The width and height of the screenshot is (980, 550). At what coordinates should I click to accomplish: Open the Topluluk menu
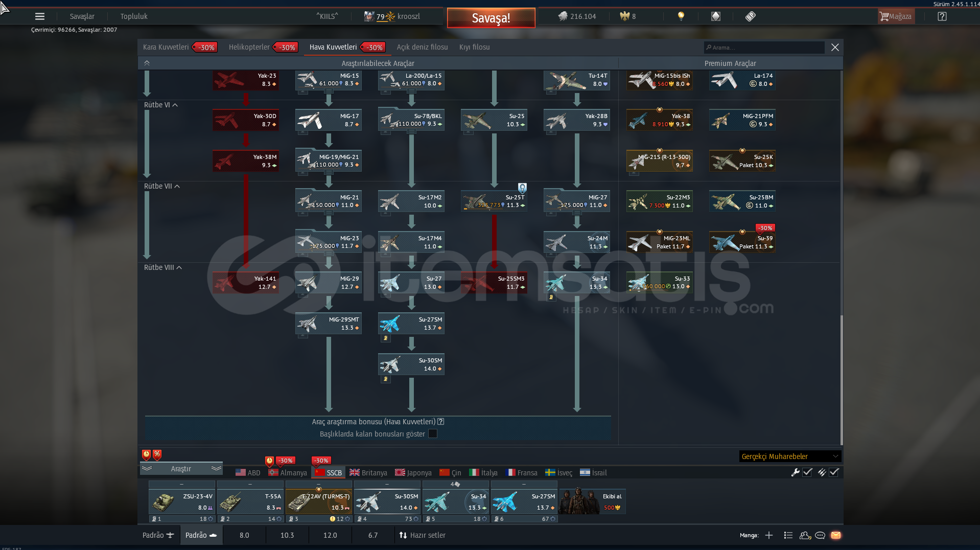[134, 16]
